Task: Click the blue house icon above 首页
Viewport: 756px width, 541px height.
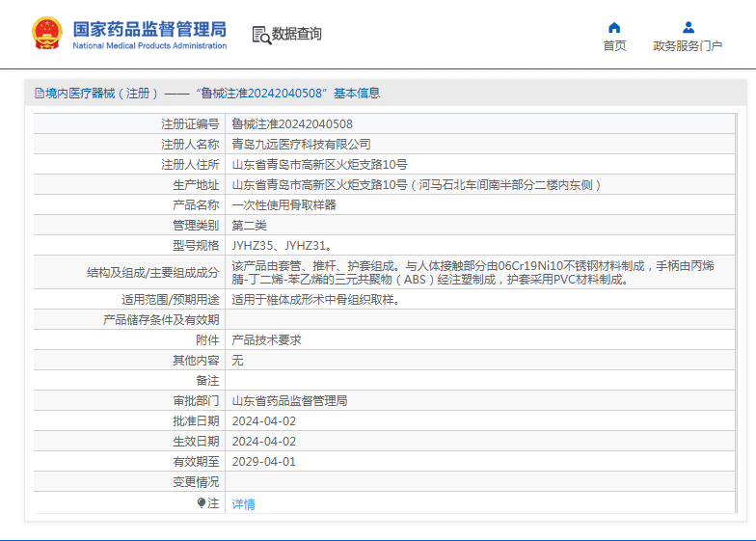Action: pyautogui.click(x=614, y=27)
